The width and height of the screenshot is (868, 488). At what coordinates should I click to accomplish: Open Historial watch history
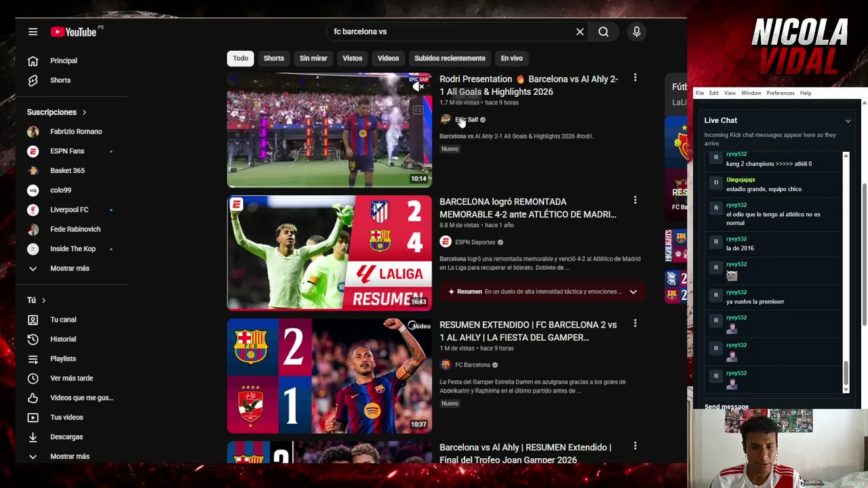[63, 339]
